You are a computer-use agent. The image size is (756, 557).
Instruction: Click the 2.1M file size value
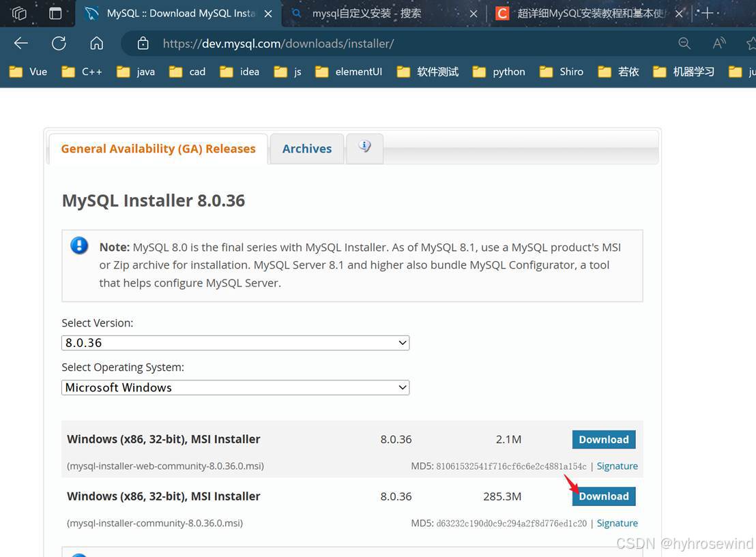pos(508,440)
